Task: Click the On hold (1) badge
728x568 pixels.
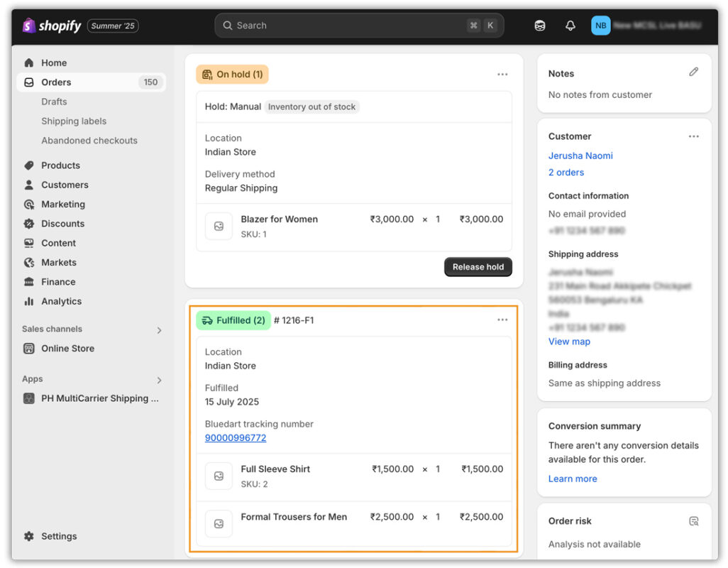Action: [x=232, y=75]
